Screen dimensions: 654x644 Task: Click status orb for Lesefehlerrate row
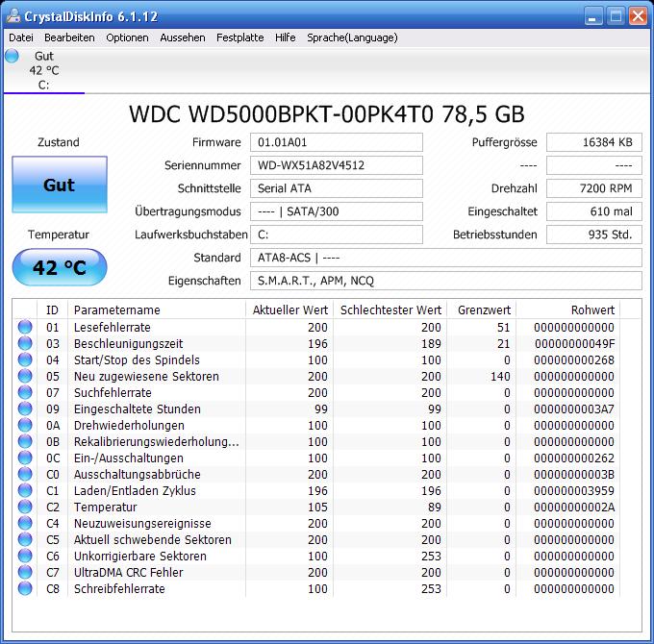[x=25, y=327]
